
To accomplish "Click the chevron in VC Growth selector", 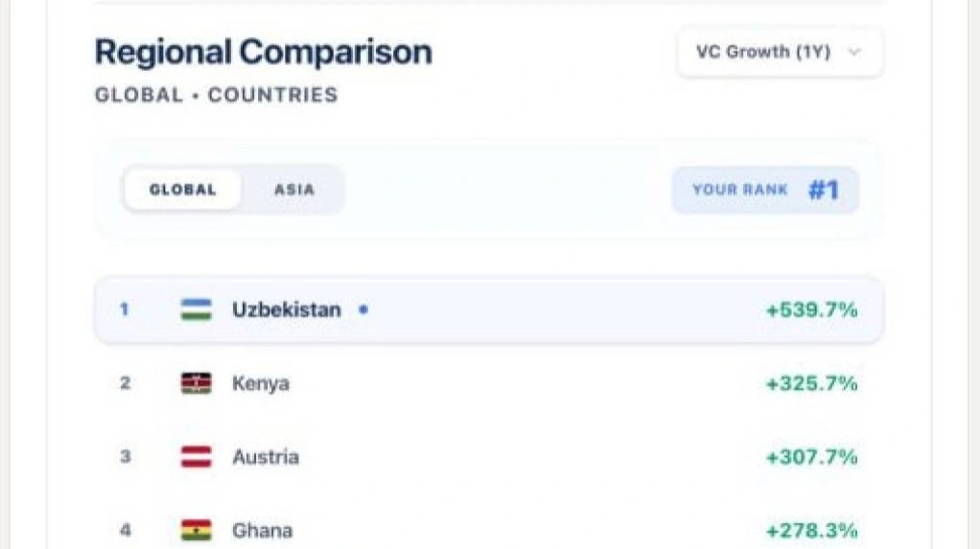I will (854, 52).
